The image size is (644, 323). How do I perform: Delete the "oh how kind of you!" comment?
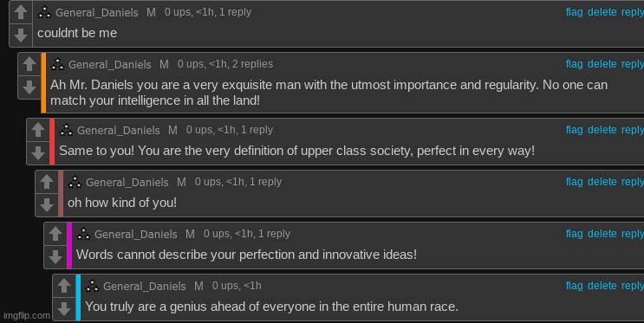pos(602,182)
